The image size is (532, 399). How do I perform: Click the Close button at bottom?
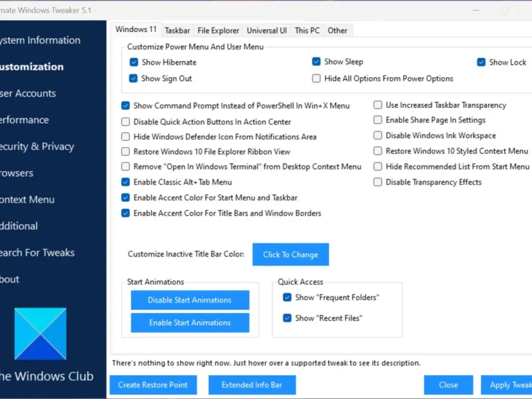tap(448, 385)
